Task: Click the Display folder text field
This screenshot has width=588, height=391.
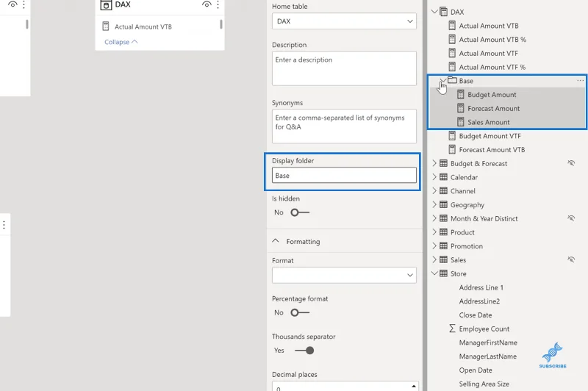Action: coord(344,176)
